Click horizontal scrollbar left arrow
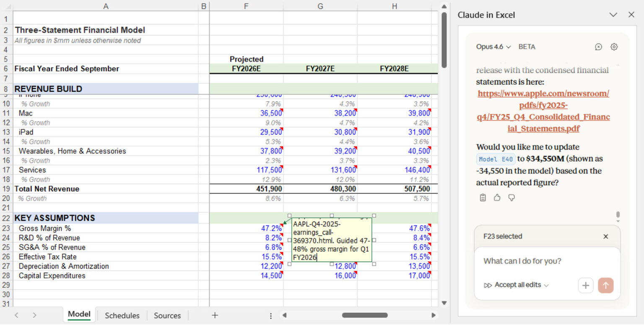644x325 pixels. point(284,315)
